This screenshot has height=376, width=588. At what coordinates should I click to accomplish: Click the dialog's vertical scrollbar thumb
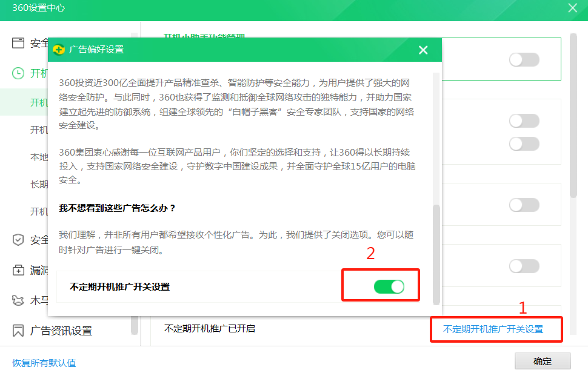(436, 255)
